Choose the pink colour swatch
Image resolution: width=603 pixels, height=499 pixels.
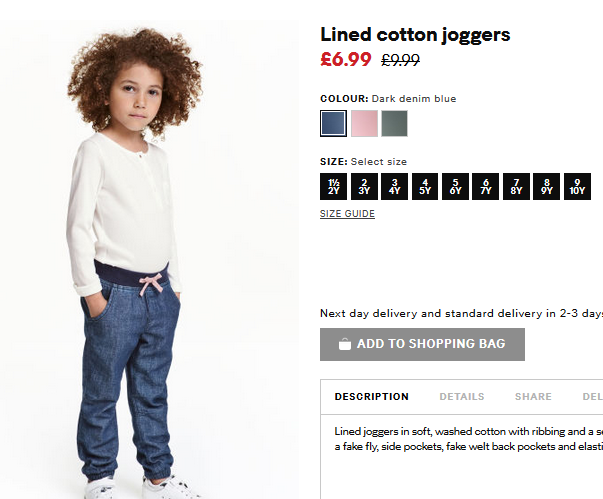[x=364, y=123]
